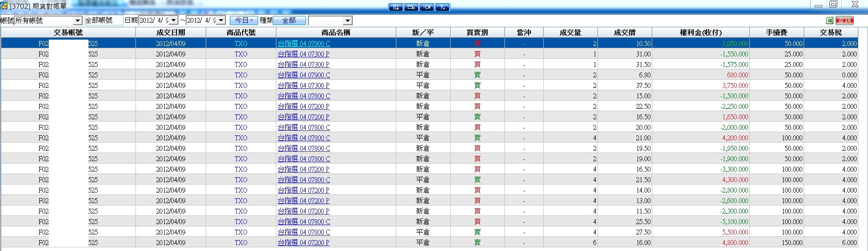Open 台指選 04 07900 C link at price 6.80
Viewport: 868px width, 251px height.
304,75
